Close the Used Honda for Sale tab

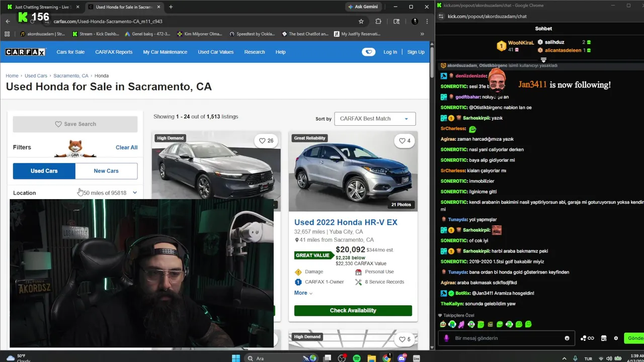coord(159,7)
